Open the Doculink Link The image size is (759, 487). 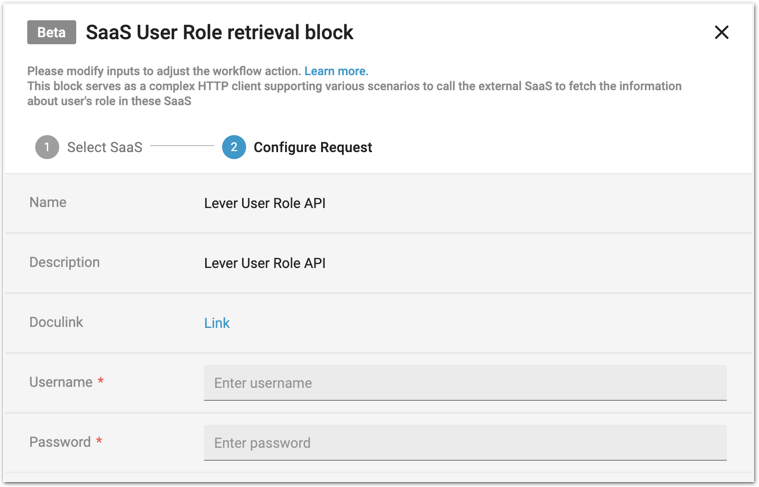(x=217, y=323)
